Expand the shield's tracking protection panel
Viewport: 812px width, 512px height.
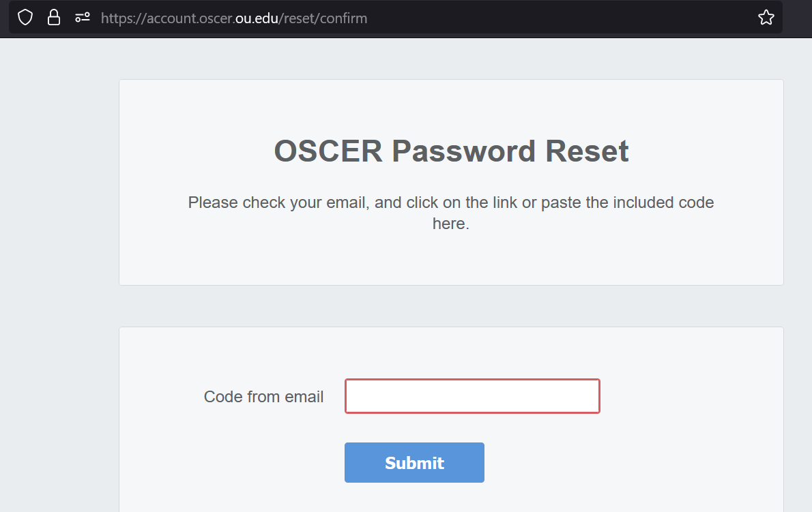(x=25, y=17)
